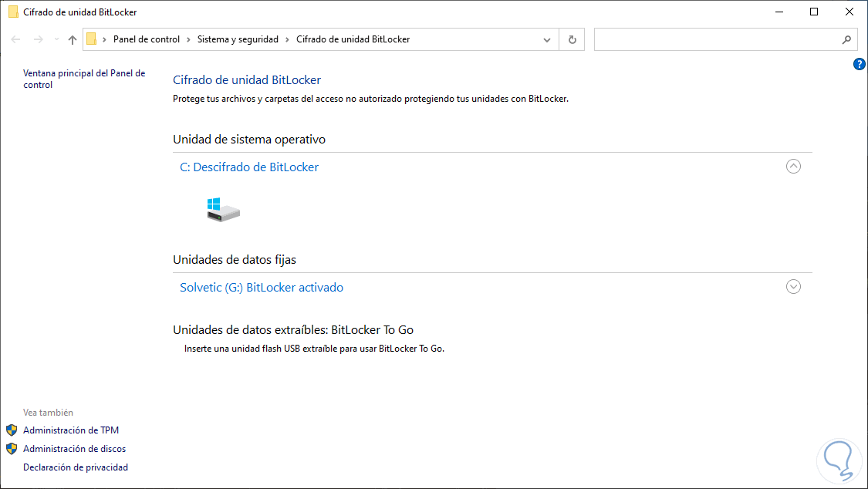The image size is (868, 489).
Task: Click the refresh button in address bar
Action: coord(572,40)
